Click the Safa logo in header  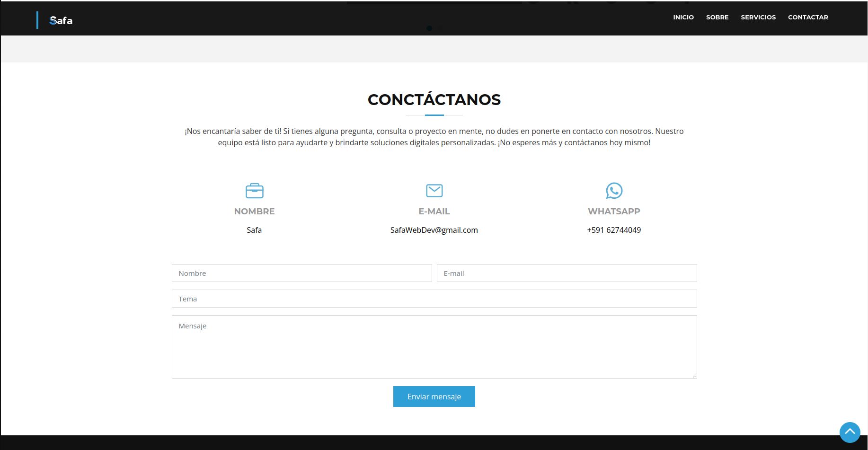[x=61, y=20]
